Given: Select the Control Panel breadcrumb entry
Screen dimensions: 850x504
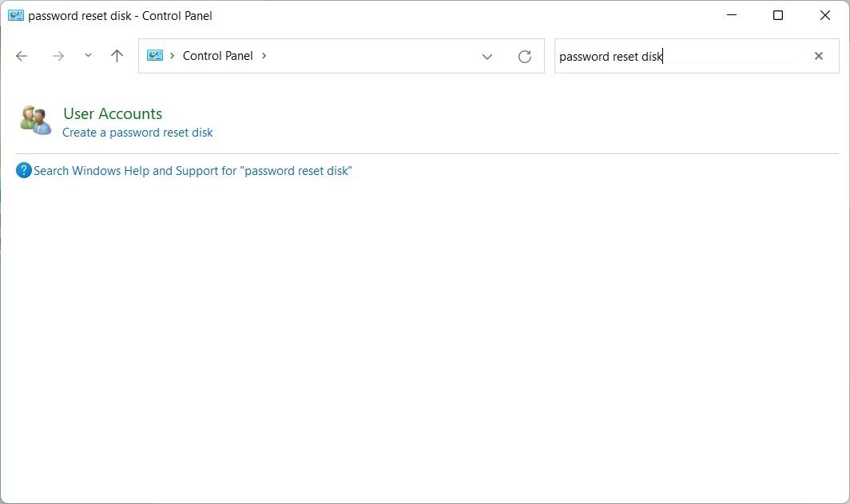Looking at the screenshot, I should (217, 56).
